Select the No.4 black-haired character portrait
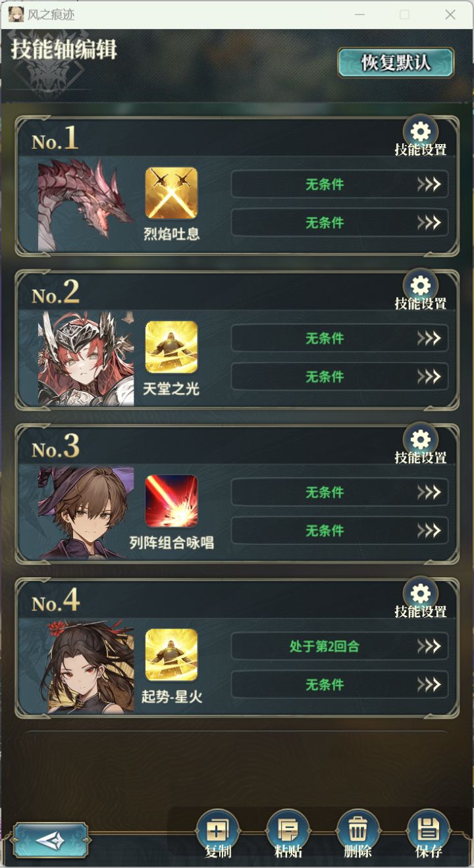 coord(86,667)
